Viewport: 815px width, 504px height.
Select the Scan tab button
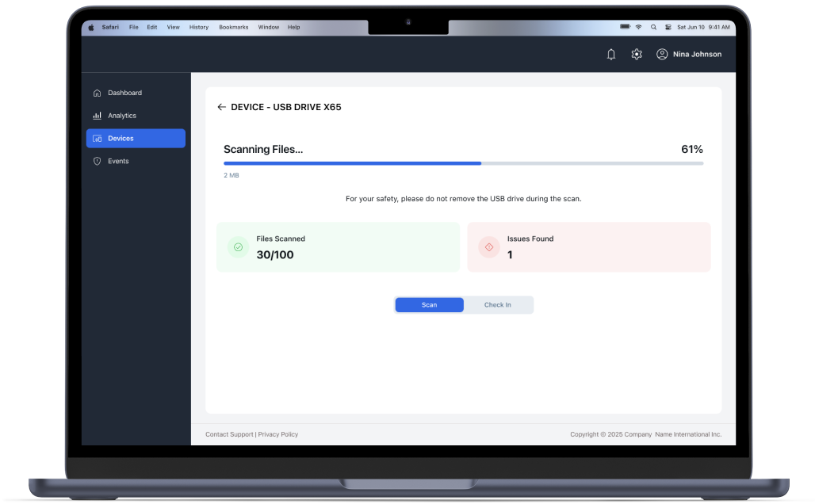point(430,305)
